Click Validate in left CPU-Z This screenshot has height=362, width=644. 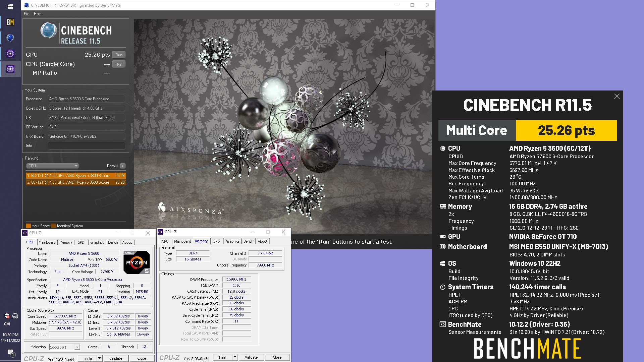(x=116, y=358)
